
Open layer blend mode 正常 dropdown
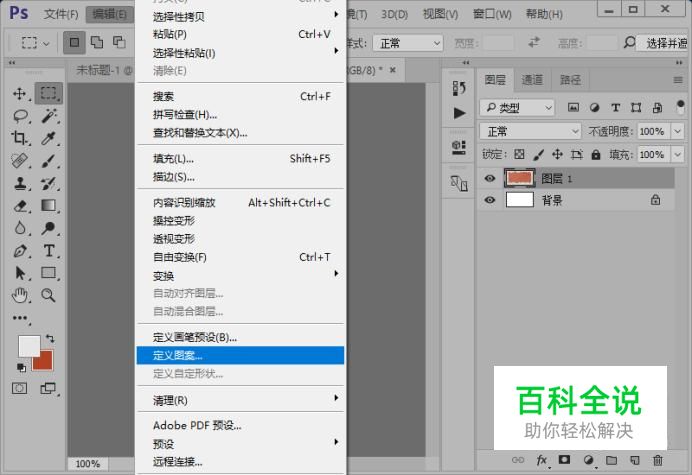(530, 131)
